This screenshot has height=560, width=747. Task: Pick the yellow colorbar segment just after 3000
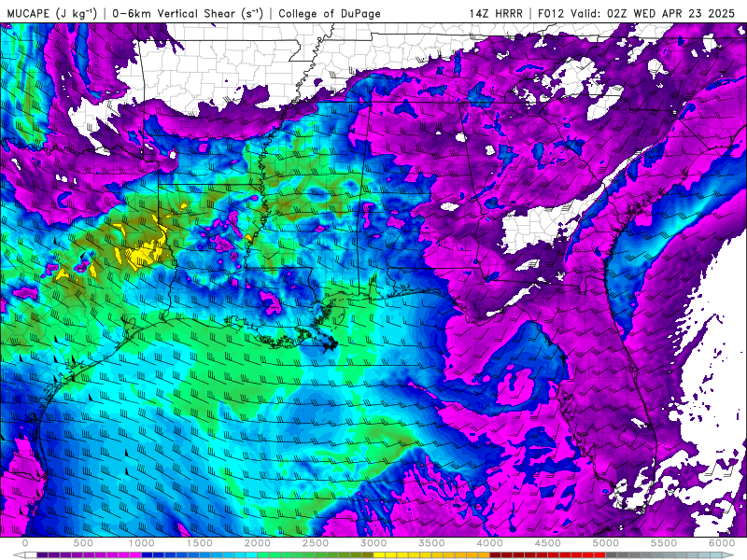379,554
